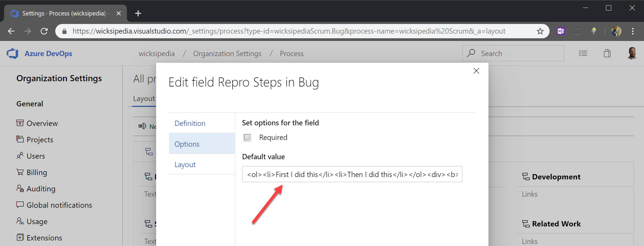The width and height of the screenshot is (644, 246).
Task: Open the Auditing settings page
Action: [41, 189]
